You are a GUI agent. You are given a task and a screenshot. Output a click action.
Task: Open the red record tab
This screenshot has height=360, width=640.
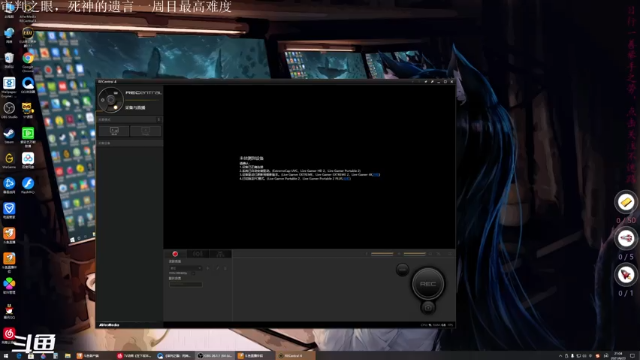(175, 254)
